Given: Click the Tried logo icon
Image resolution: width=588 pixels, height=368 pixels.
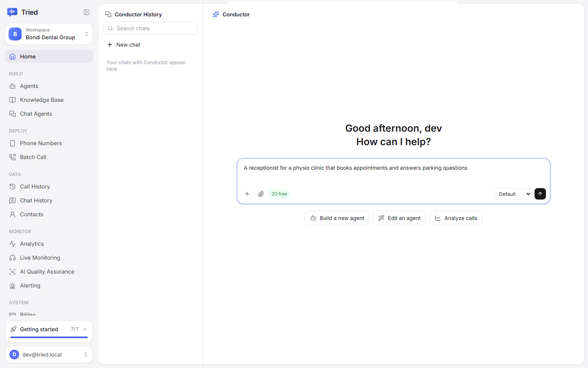Looking at the screenshot, I should coord(12,12).
